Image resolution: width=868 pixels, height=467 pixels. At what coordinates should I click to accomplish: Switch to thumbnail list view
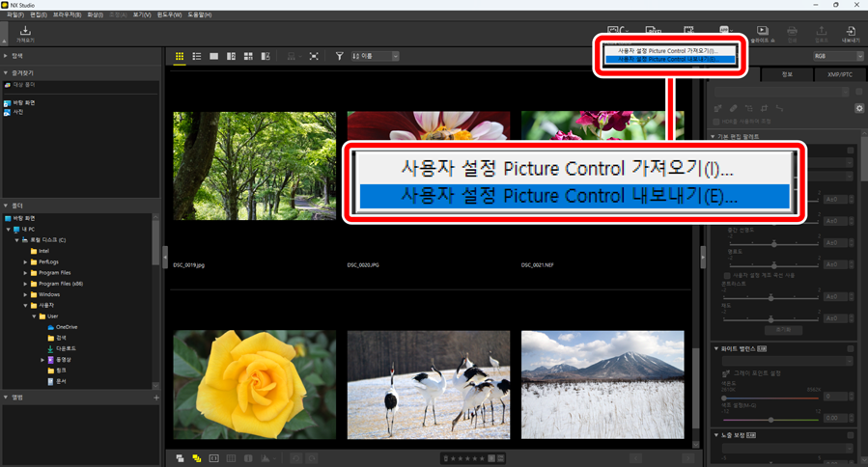tap(197, 57)
